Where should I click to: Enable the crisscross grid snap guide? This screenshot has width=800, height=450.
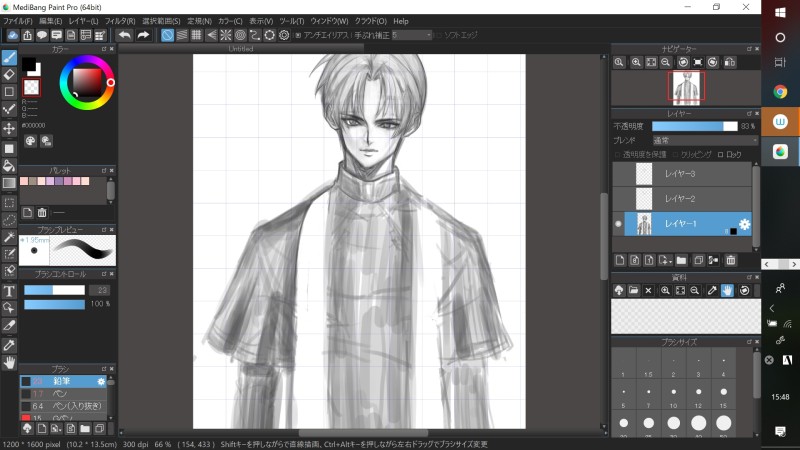(x=196, y=35)
